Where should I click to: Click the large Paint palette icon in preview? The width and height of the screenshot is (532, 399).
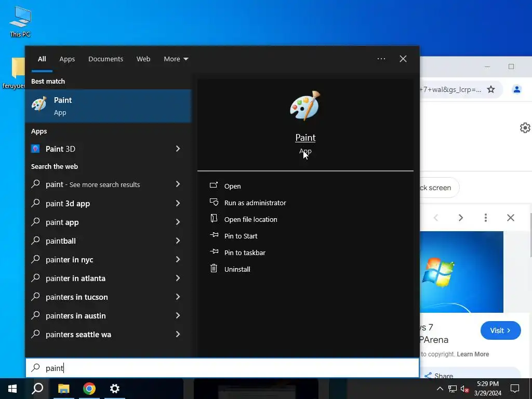point(305,105)
